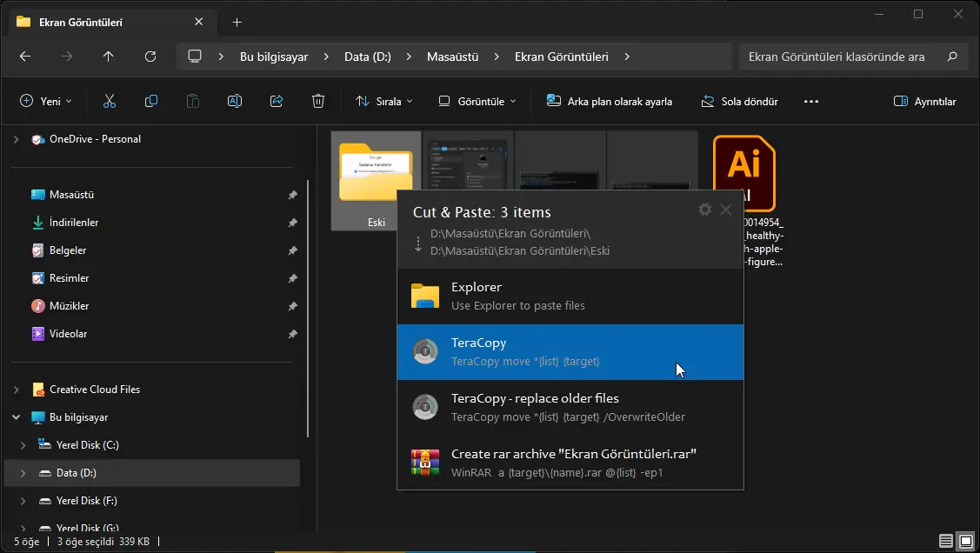The width and height of the screenshot is (980, 553).
Task: Click the Copy icon in the toolbar
Action: pyautogui.click(x=150, y=101)
